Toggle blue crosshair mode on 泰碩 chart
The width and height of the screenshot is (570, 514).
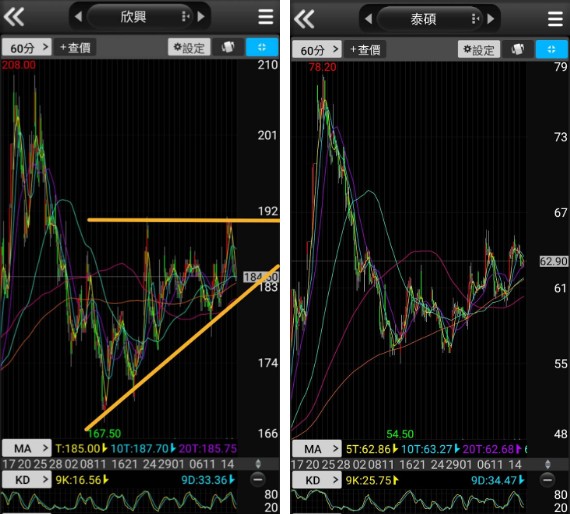coord(551,49)
